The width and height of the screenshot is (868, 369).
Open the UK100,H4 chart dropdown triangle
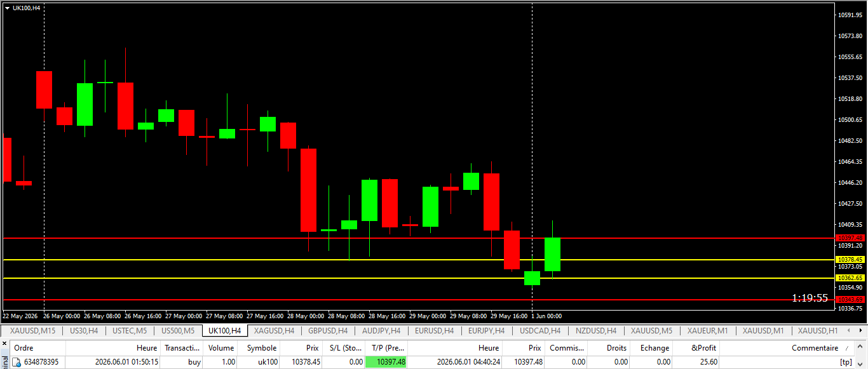point(7,8)
